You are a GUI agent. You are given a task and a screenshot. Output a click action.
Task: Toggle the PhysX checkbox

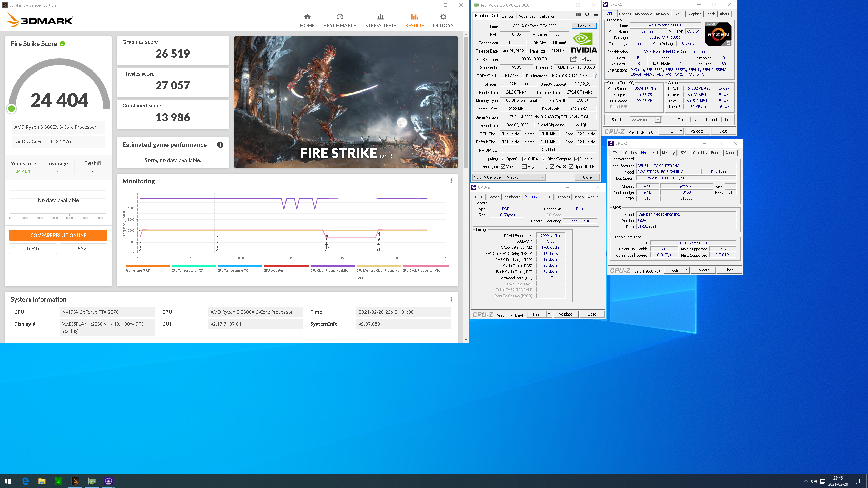point(552,167)
